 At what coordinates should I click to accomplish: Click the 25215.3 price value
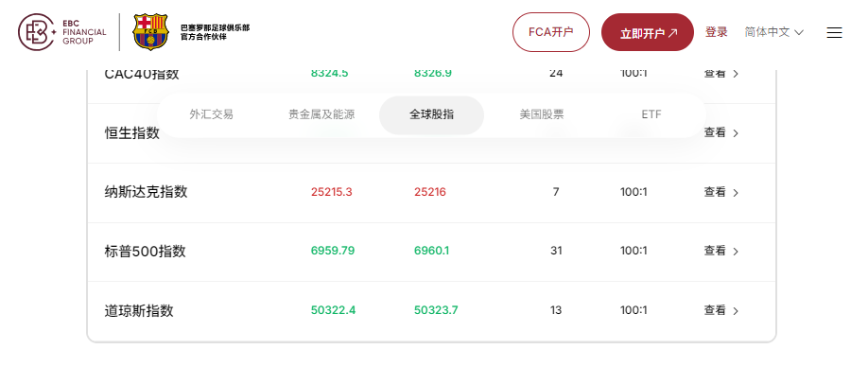tap(332, 192)
